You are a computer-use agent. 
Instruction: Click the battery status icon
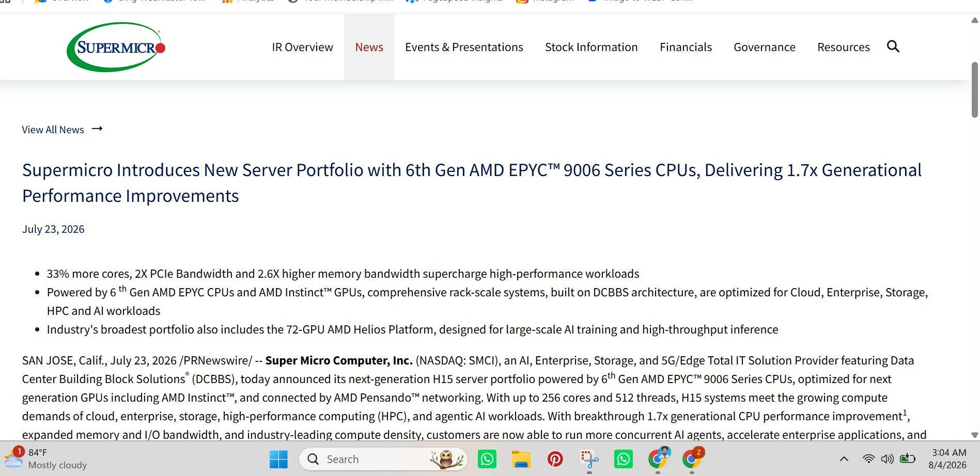[907, 458]
